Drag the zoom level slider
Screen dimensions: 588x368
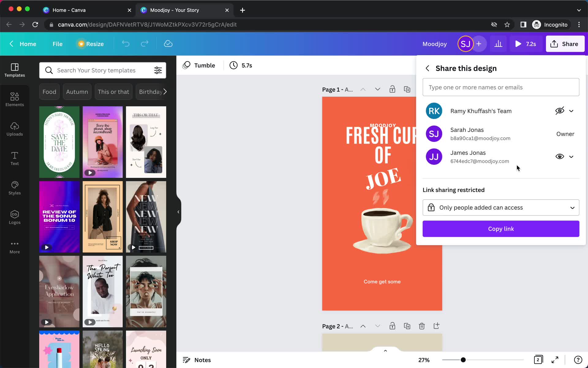pos(463,359)
